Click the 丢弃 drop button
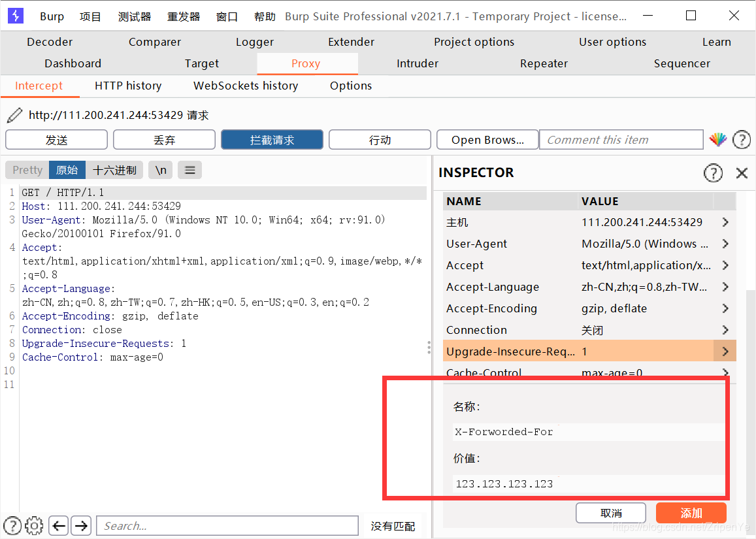 click(x=165, y=140)
